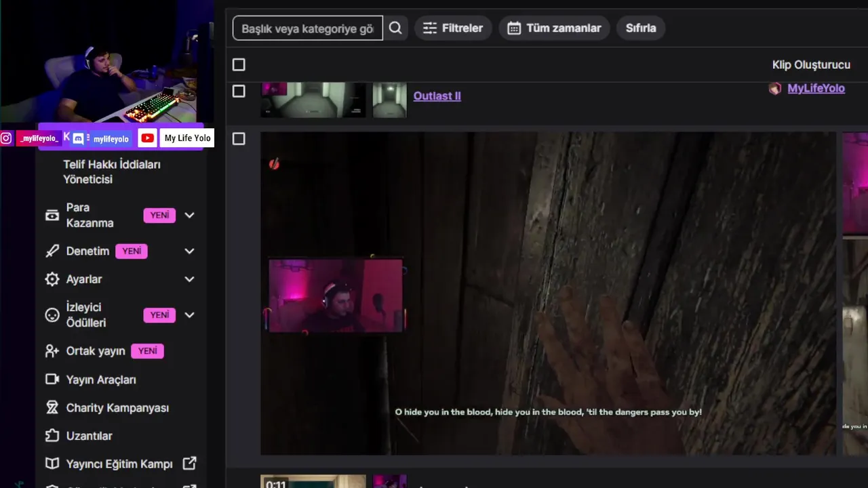Click the Sıfırla reset button

point(641,28)
